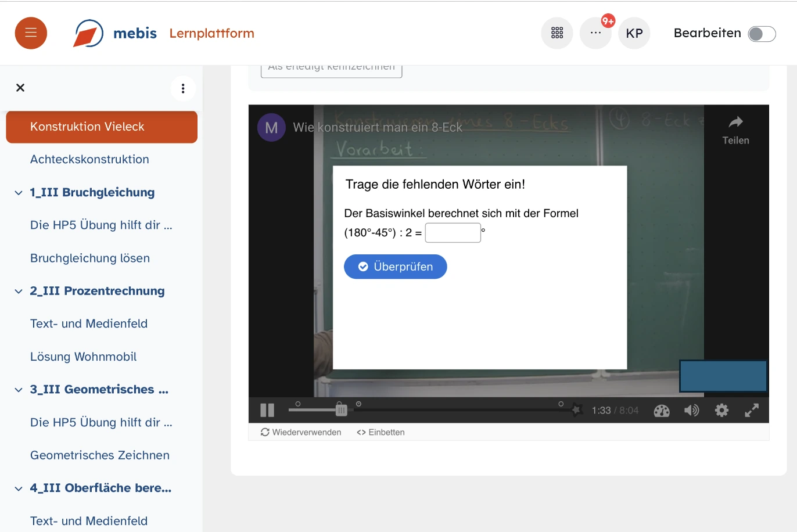Open video playback speed control
Viewport: 797px width, 532px height.
pyautogui.click(x=662, y=411)
